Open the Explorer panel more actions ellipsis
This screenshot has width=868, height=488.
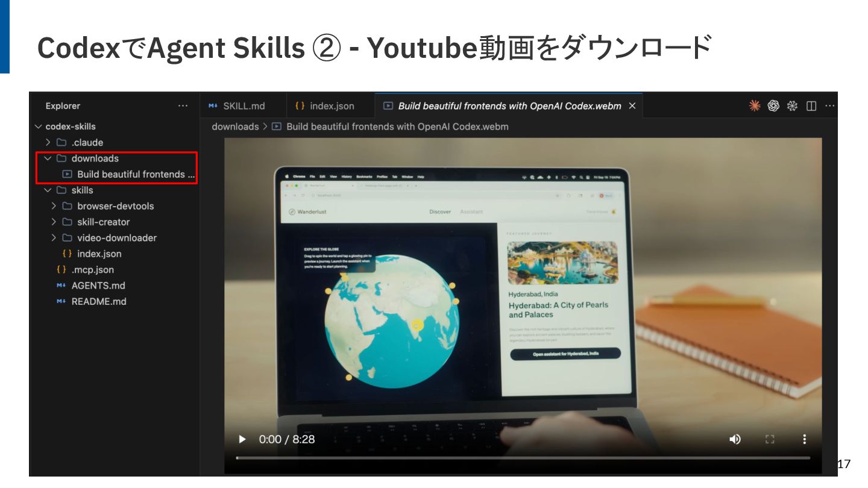(x=183, y=106)
